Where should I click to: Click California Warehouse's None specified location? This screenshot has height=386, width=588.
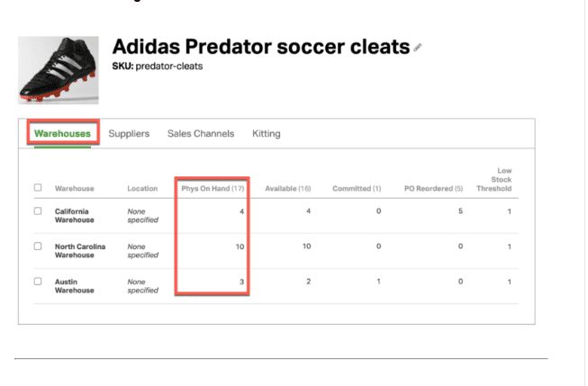click(x=142, y=215)
